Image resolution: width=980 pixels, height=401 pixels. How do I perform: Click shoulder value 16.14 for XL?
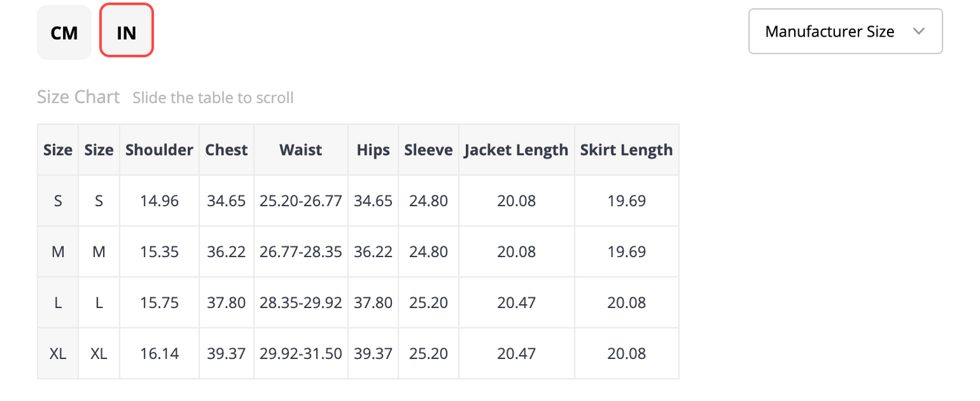click(x=159, y=354)
